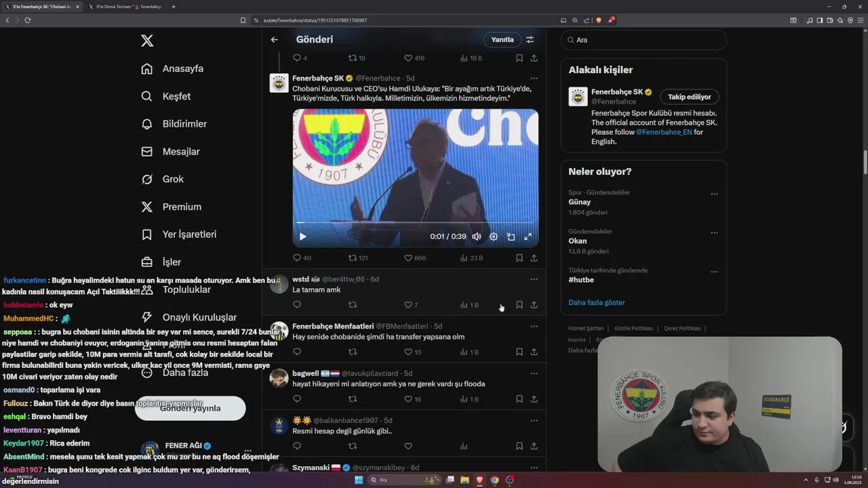The width and height of the screenshot is (868, 488).
Task: Share bagwell's reply
Action: click(534, 399)
